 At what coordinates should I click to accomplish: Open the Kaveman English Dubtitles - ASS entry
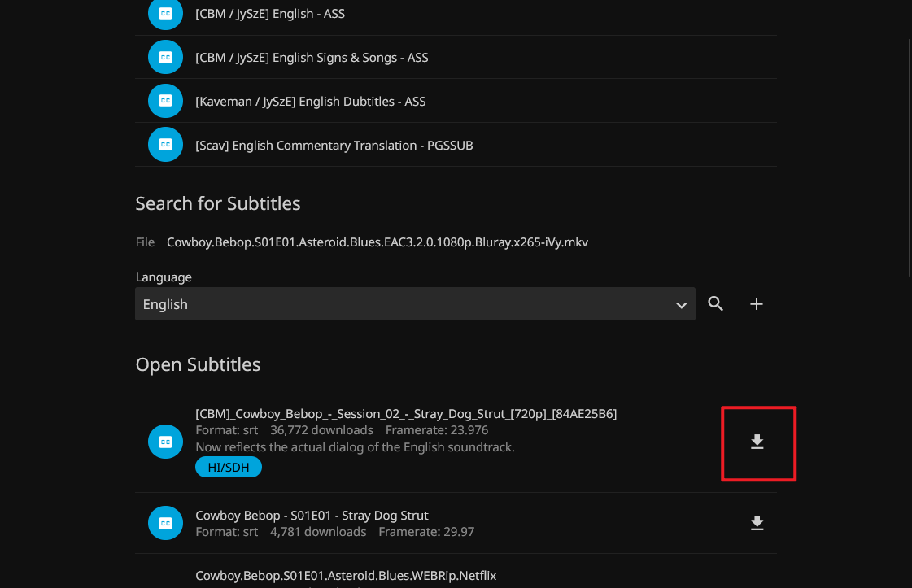click(310, 102)
